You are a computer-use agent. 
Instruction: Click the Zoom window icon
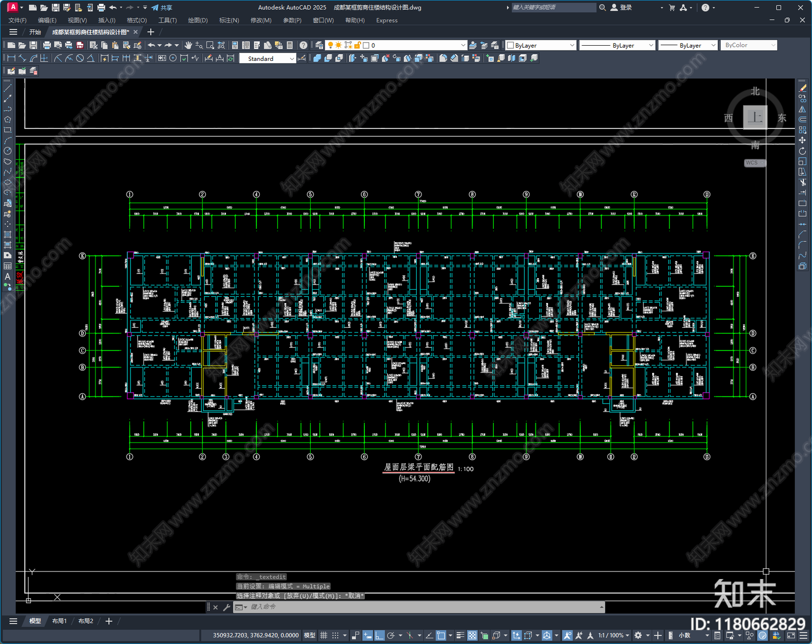(210, 45)
